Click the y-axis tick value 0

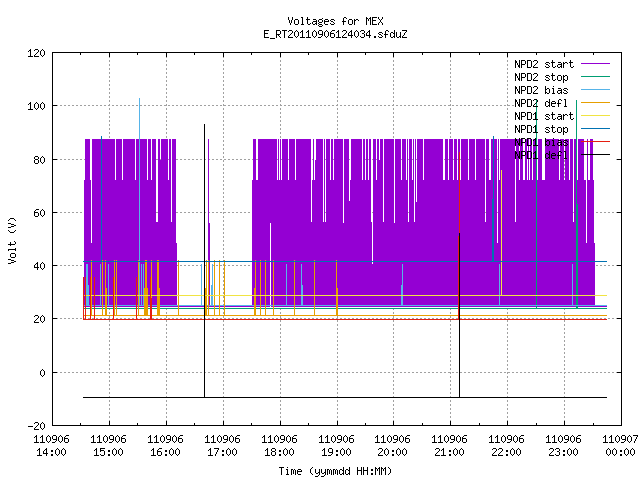pyautogui.click(x=42, y=373)
